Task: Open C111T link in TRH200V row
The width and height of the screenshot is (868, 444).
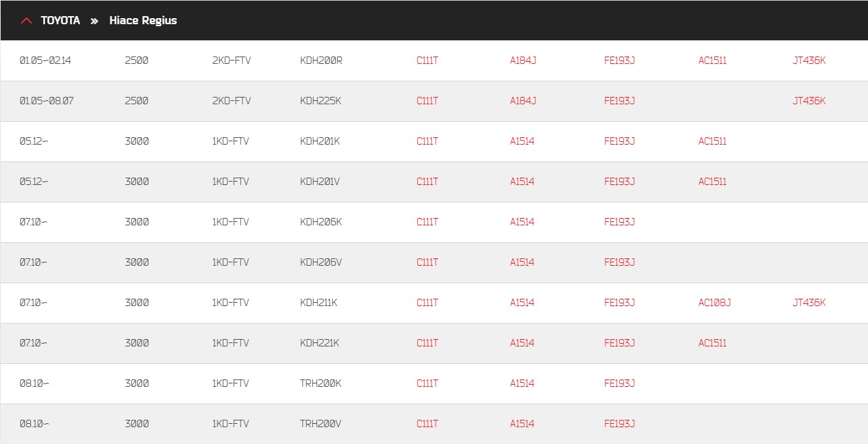Action: 427,424
